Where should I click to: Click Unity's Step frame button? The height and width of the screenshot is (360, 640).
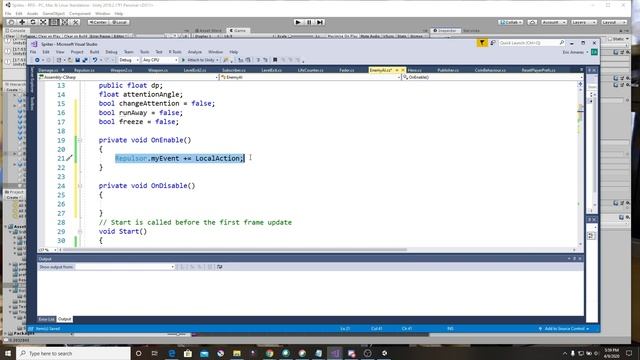pos(320,22)
